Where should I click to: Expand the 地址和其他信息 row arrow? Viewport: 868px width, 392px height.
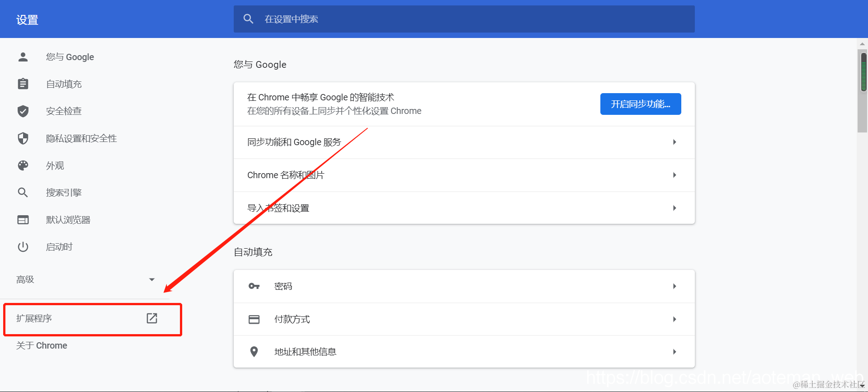(675, 352)
